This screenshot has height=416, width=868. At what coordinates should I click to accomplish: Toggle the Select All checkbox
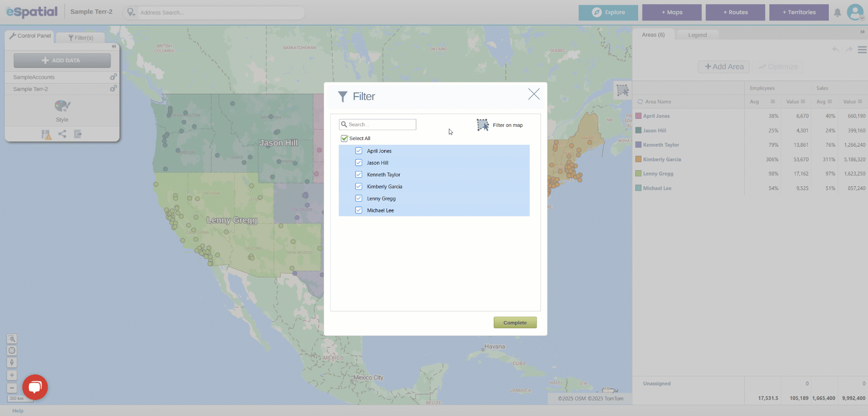[x=344, y=138]
